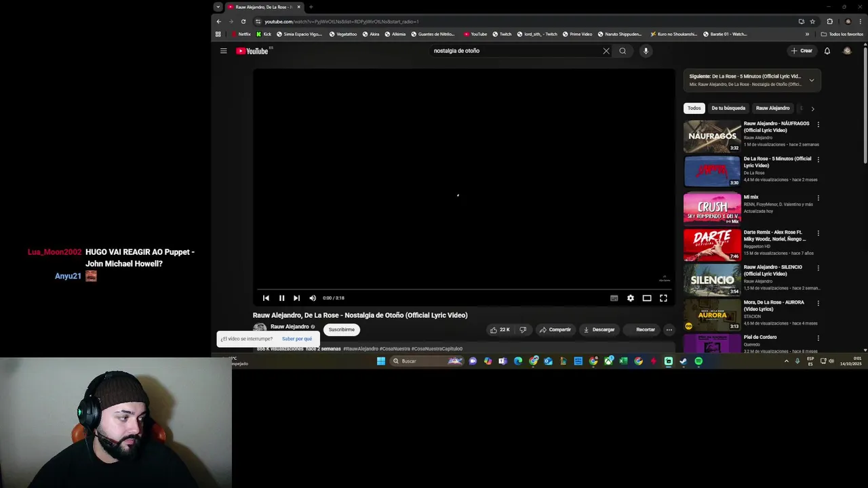Switch to theater mode
The width and height of the screenshot is (868, 488).
(x=647, y=298)
